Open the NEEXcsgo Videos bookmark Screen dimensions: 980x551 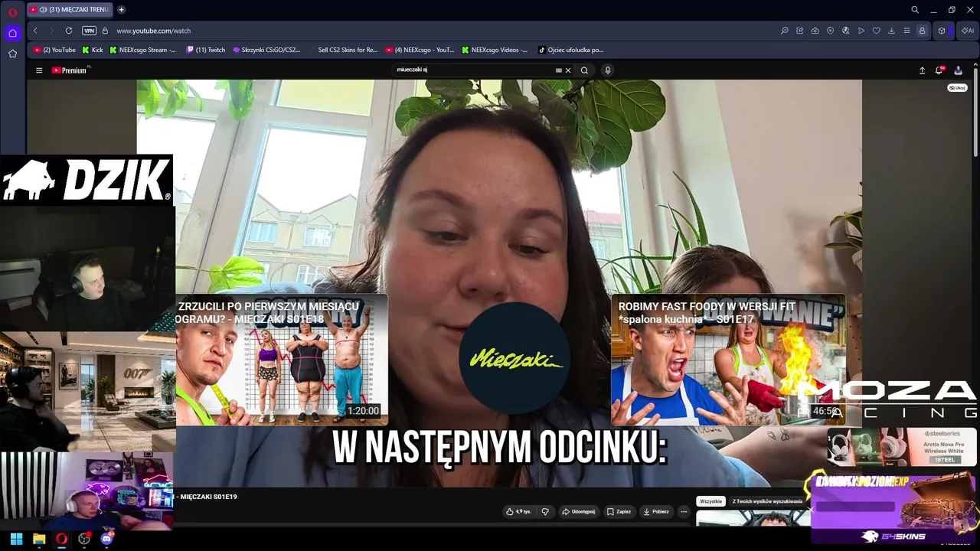click(495, 50)
